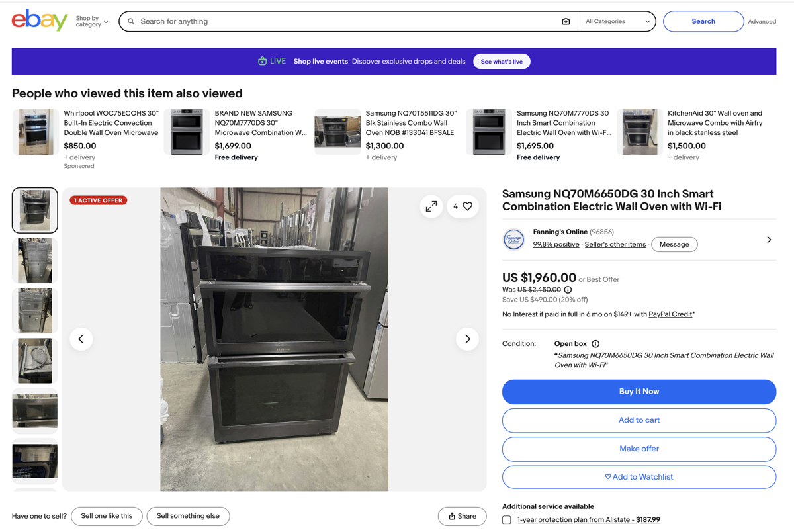This screenshot has width=794, height=532.
Task: Open Whirlpool WOC75ECOHS wall oven listing
Action: click(111, 123)
